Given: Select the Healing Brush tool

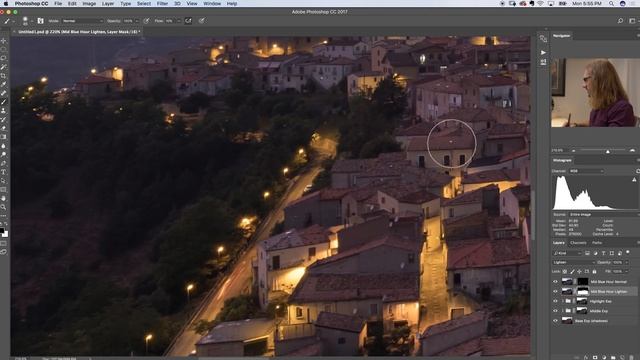Looking at the screenshot, I should pyautogui.click(x=4, y=93).
